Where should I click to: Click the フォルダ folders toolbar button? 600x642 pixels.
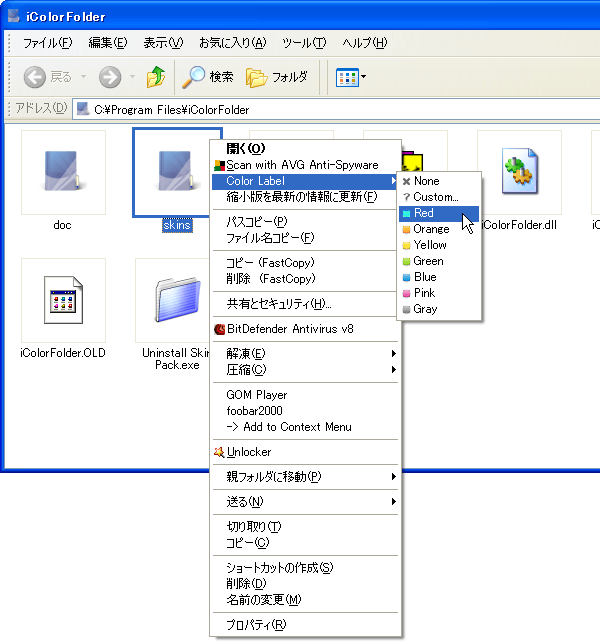(276, 77)
